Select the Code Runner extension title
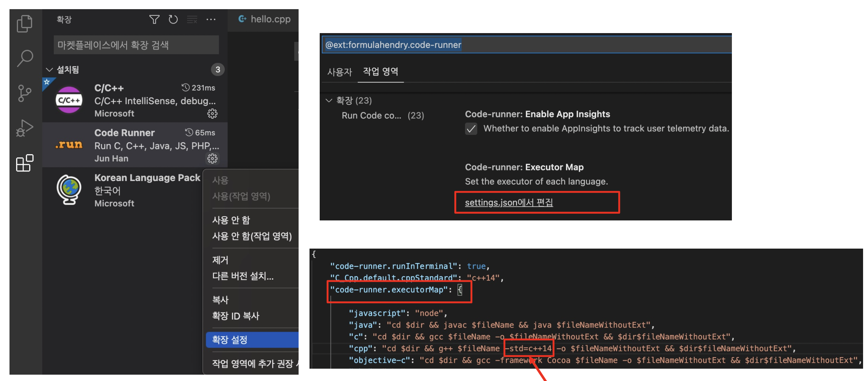868x381 pixels. [125, 133]
